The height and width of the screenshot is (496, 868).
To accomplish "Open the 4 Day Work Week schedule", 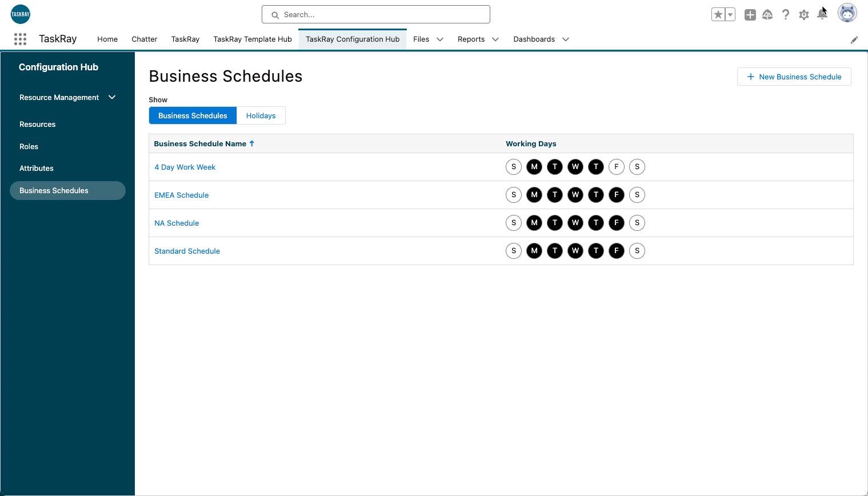I will tap(185, 167).
